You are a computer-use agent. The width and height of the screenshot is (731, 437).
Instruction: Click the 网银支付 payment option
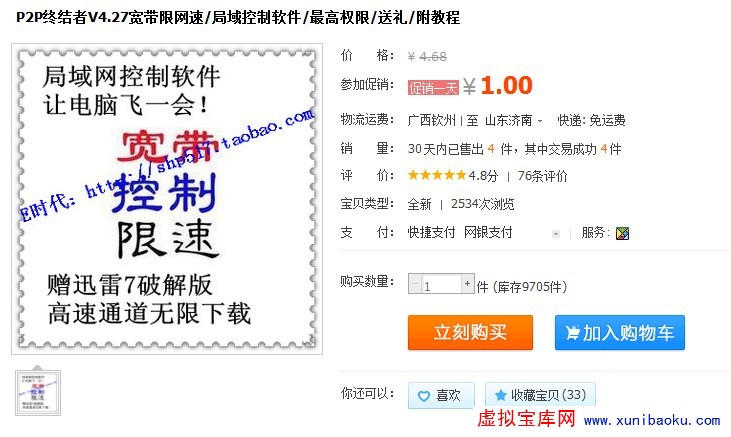pyautogui.click(x=488, y=232)
